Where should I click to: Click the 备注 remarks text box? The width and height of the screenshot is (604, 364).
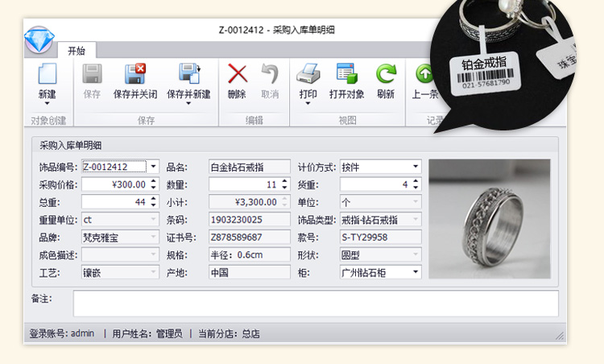pyautogui.click(x=315, y=303)
